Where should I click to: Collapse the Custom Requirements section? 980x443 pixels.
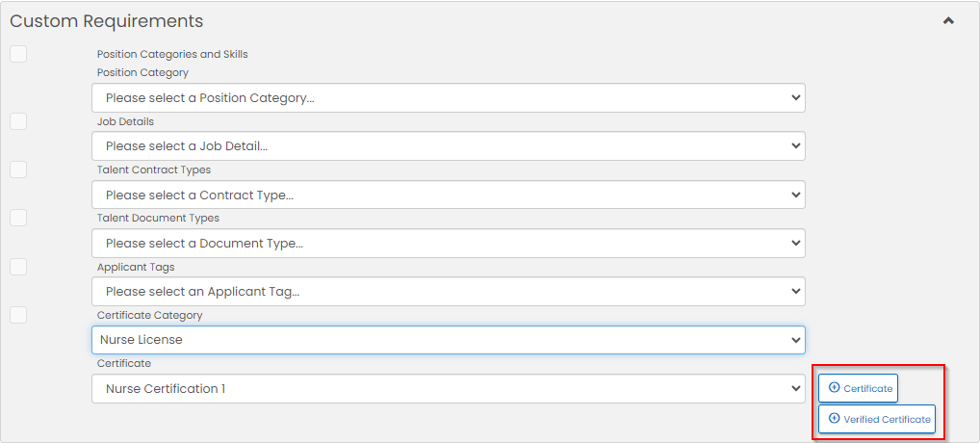948,20
